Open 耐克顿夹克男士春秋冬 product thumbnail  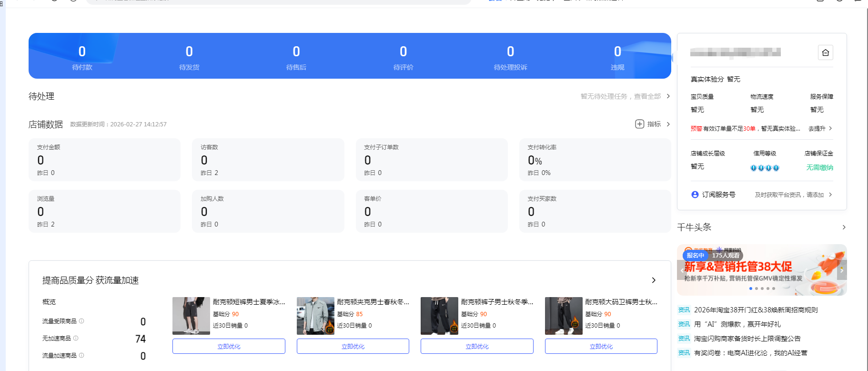[315, 316]
